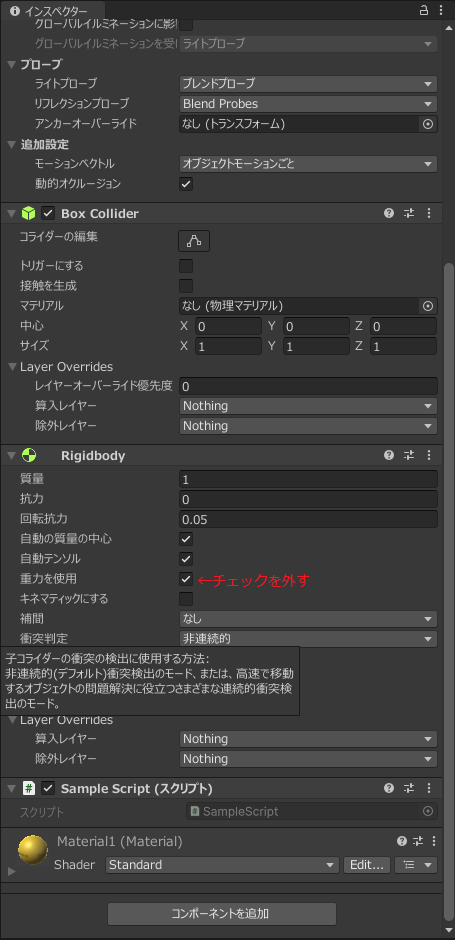Click the 質量 mass value field
The image size is (455, 940).
point(308,479)
